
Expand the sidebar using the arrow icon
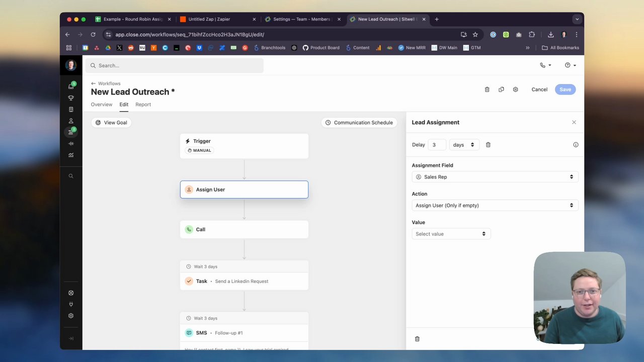tap(71, 338)
